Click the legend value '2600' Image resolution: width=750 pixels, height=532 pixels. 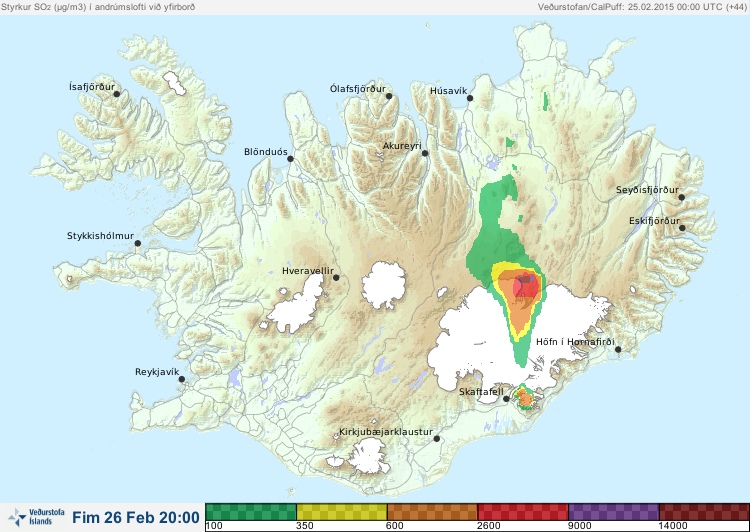pyautogui.click(x=489, y=526)
